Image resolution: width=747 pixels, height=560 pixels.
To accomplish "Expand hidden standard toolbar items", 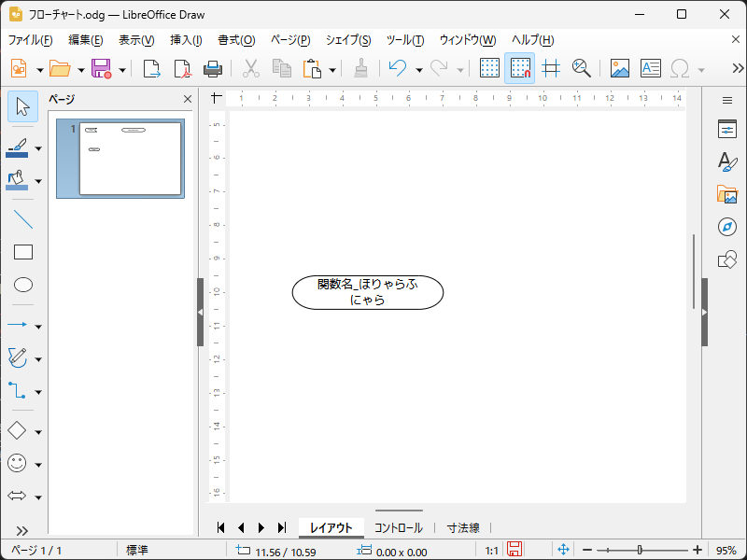I will tap(738, 68).
